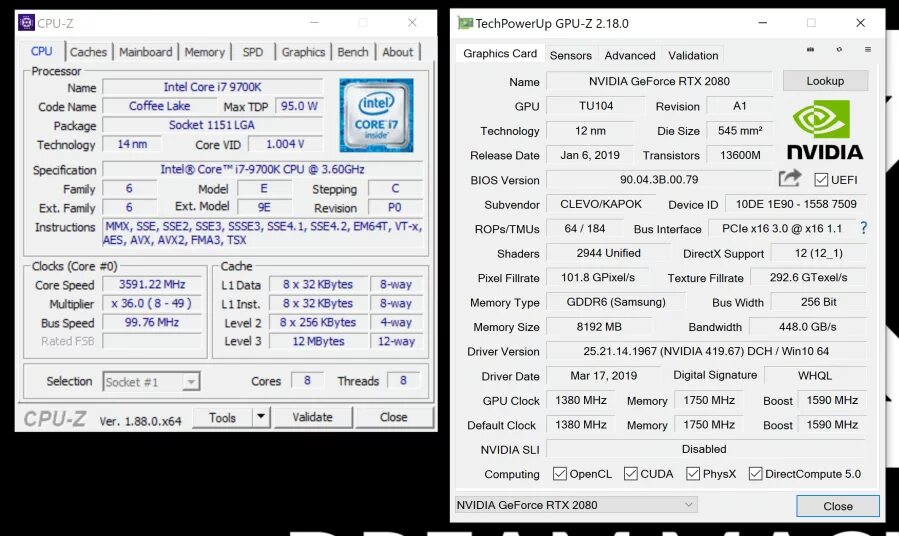Open the GPU-Z hamburger menu icon
This screenshot has width=899, height=536.
click(x=867, y=50)
